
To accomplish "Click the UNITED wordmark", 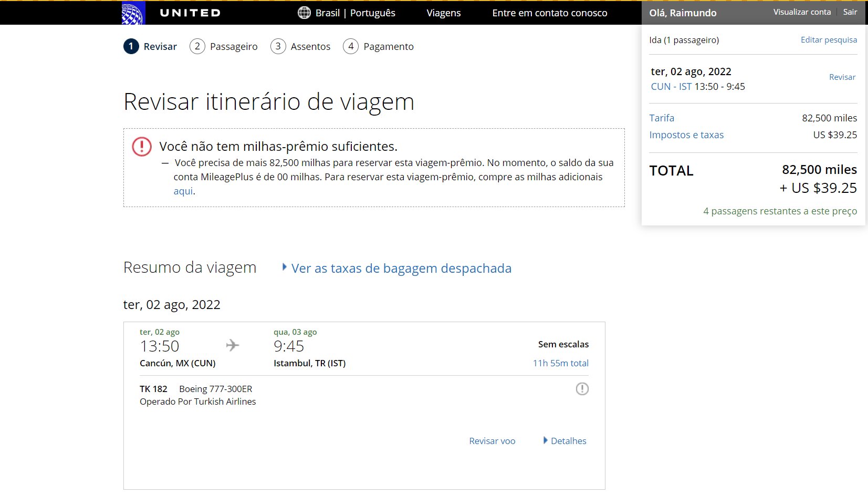I will 190,13.
